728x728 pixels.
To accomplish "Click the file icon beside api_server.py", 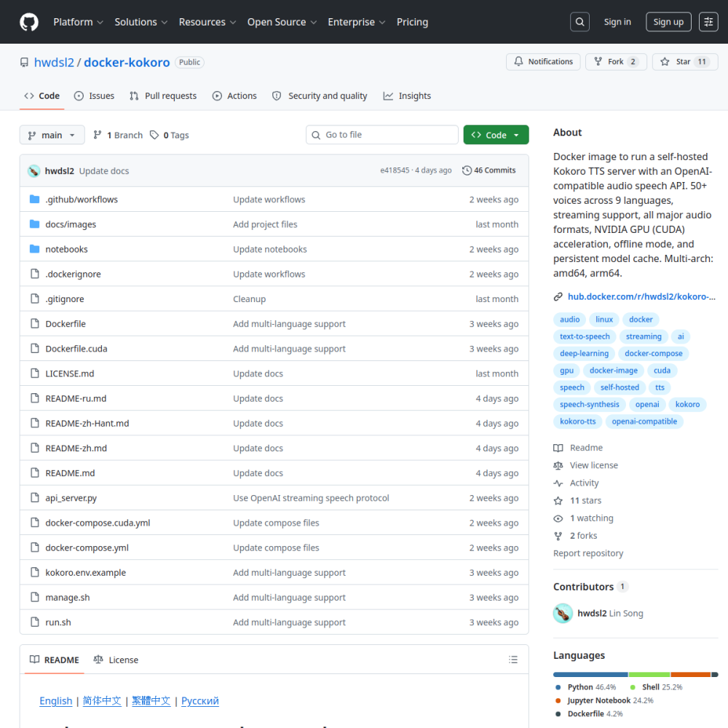I will (x=34, y=498).
